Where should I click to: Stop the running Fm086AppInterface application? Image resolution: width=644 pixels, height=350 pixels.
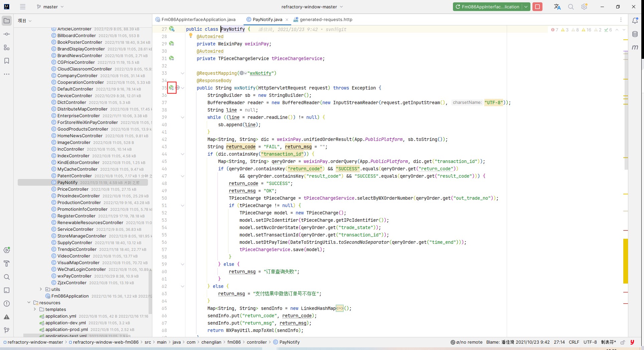(537, 7)
